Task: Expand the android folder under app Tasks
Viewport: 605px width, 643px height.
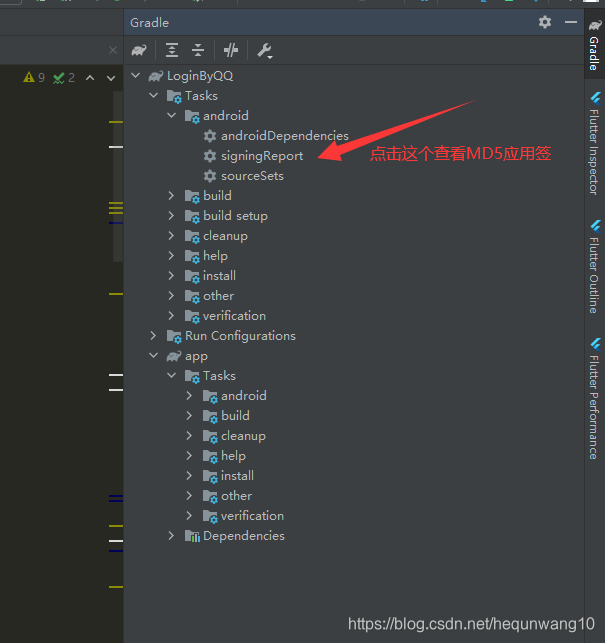Action: [x=189, y=396]
